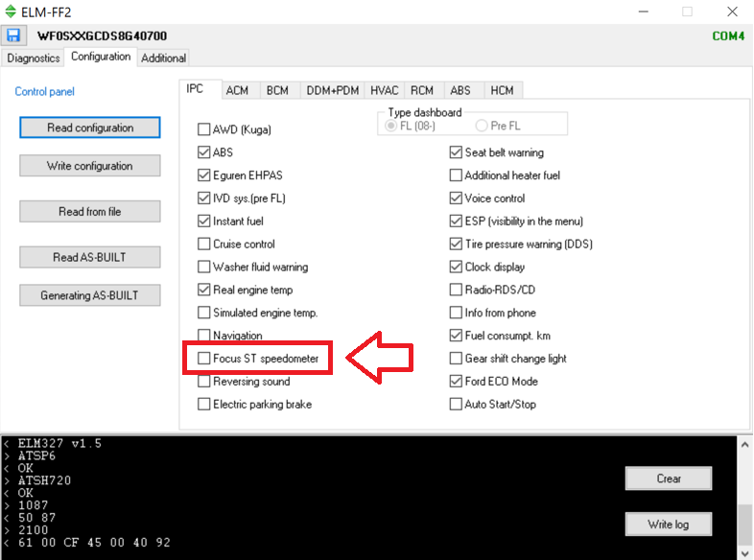Image resolution: width=754 pixels, height=560 pixels.
Task: Switch to the BCM module tab
Action: click(x=277, y=90)
